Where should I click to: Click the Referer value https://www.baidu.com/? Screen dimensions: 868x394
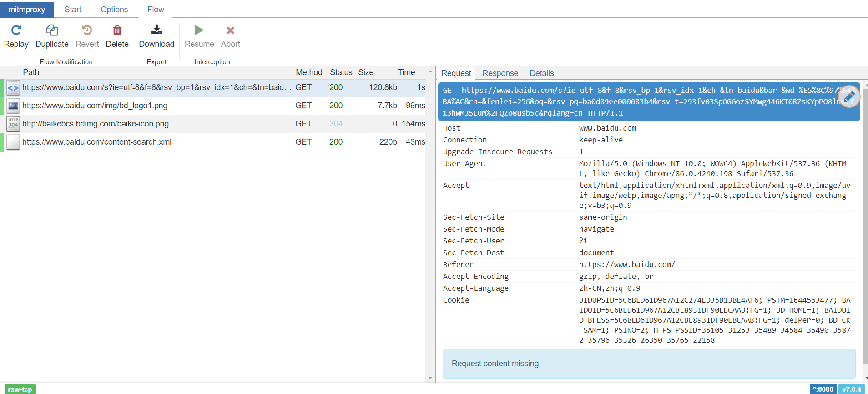(627, 265)
